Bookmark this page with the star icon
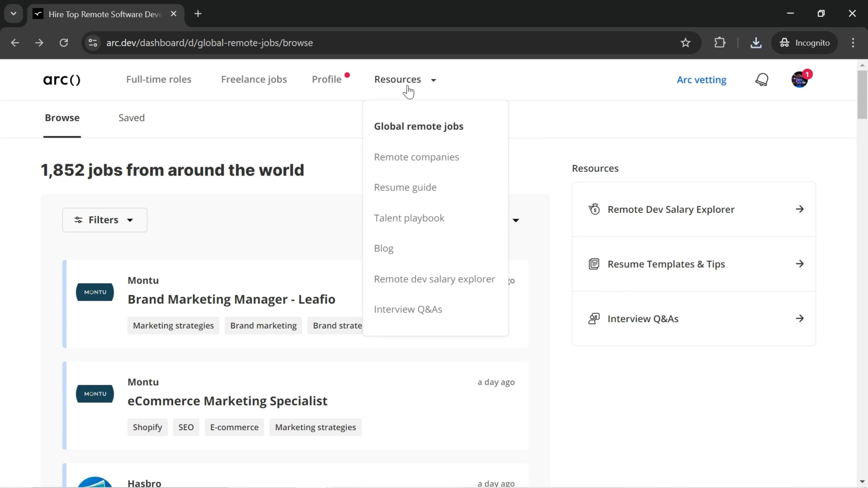 coord(685,43)
